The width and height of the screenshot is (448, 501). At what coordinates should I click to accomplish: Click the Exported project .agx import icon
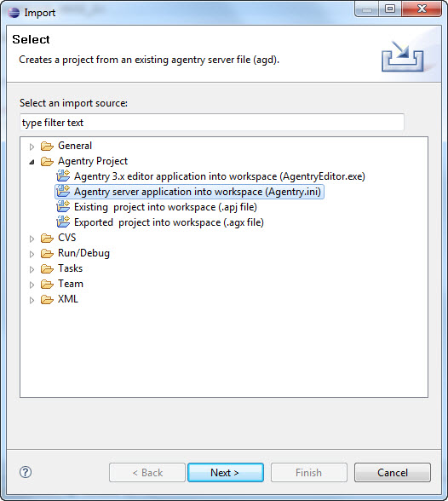pos(63,222)
